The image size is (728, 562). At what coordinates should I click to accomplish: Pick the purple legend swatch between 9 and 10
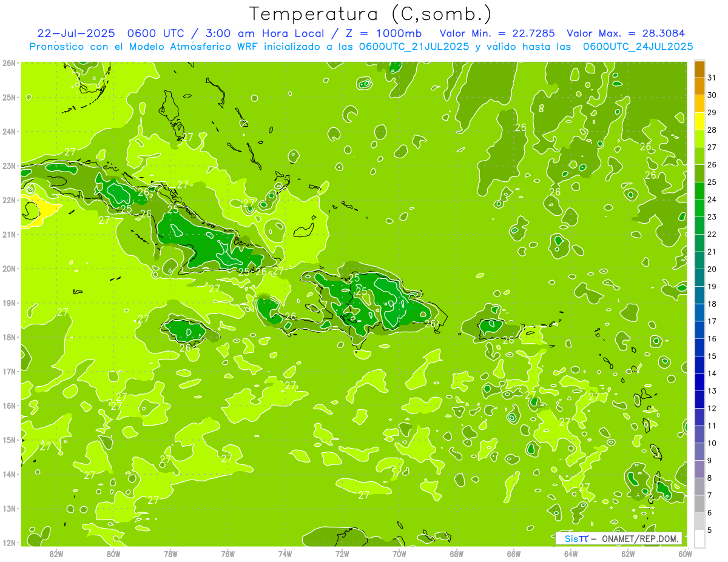pos(699,452)
